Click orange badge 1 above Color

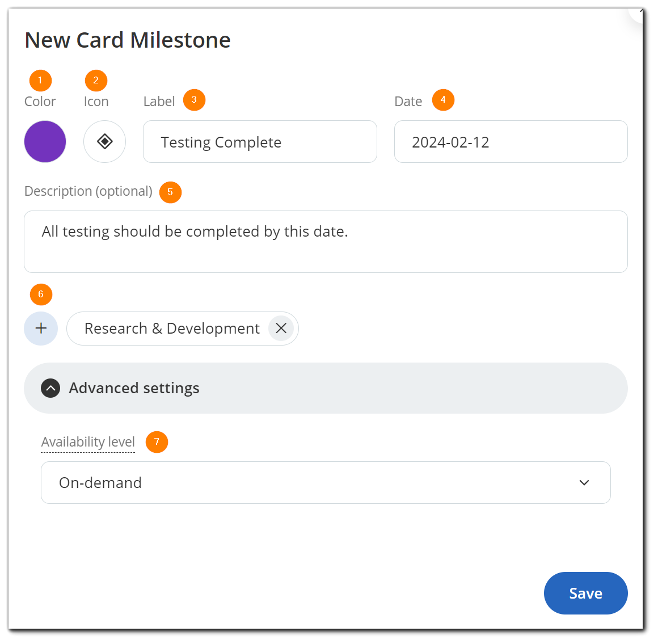[40, 80]
